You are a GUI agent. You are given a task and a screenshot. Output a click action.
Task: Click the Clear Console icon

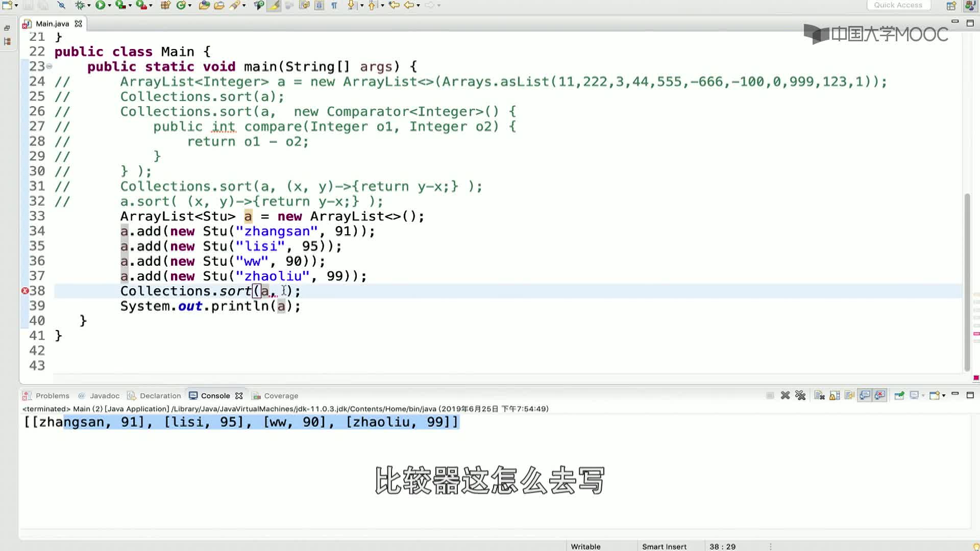(819, 395)
